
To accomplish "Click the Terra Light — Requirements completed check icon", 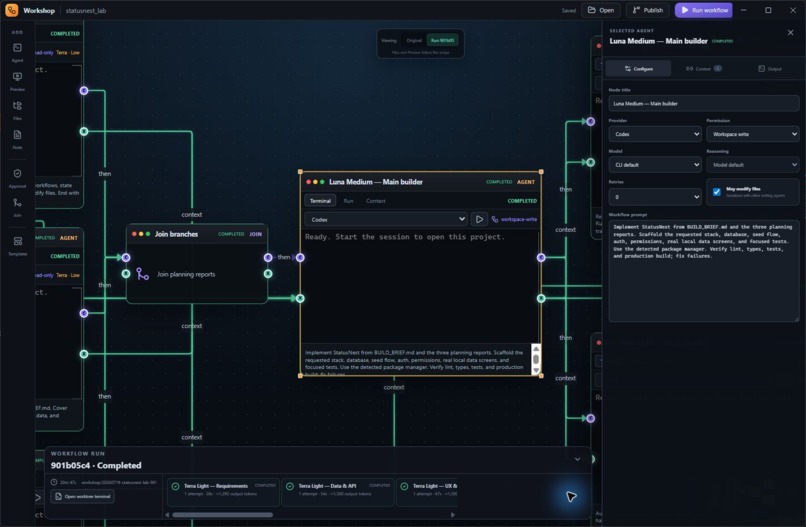I will tap(175, 486).
